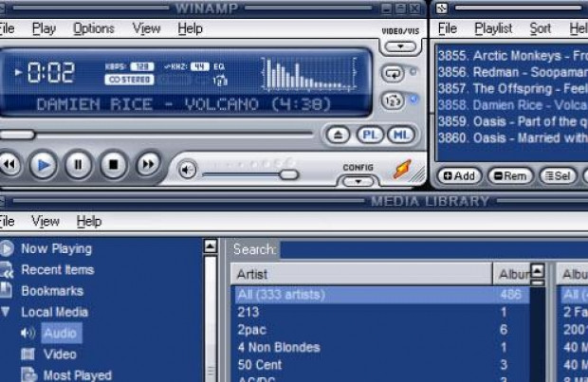This screenshot has height=382, width=588.
Task: Open the Sort menu in playlist editor
Action: coord(540,28)
